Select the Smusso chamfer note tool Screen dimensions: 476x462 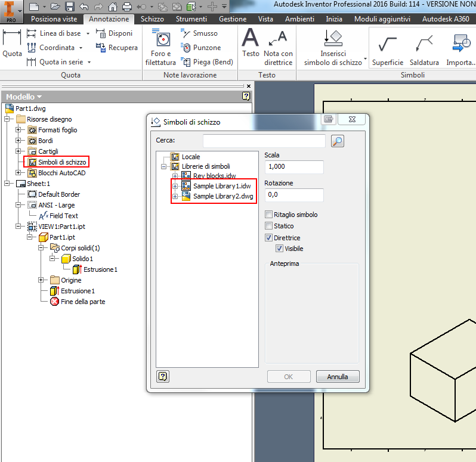point(199,33)
